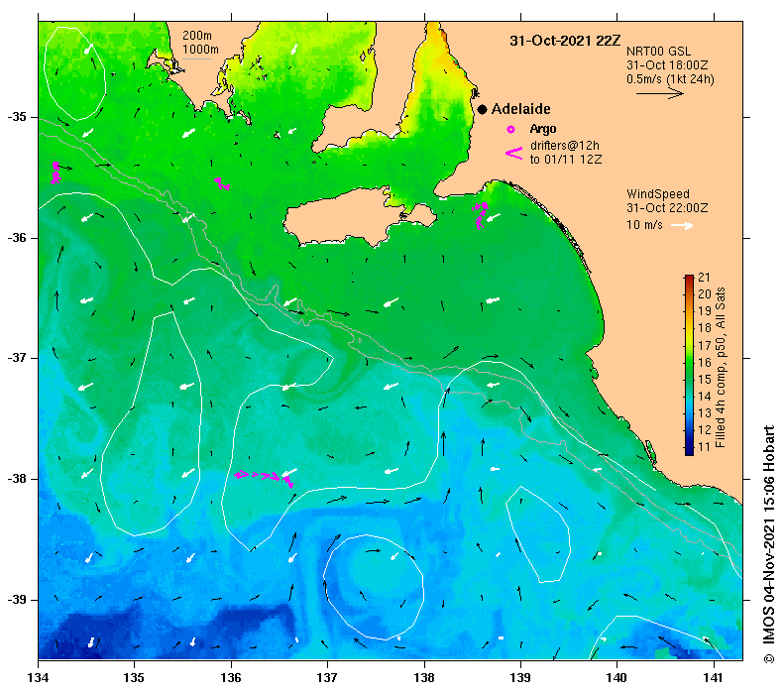Click the drifter track near latitude -38
Image resolution: width=784 pixels, height=694 pixels.
pos(264,478)
